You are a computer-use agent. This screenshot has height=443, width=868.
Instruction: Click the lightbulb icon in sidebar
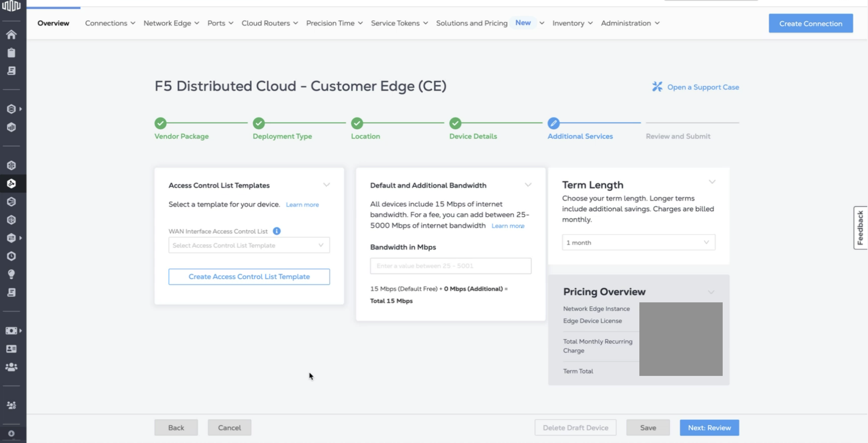point(11,274)
